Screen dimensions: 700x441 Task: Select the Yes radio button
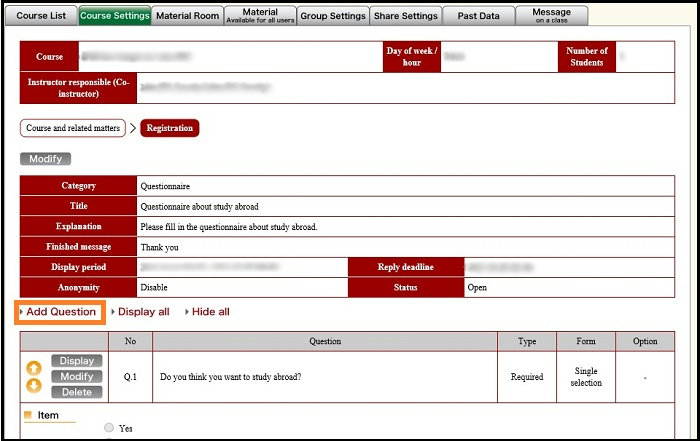pos(110,428)
